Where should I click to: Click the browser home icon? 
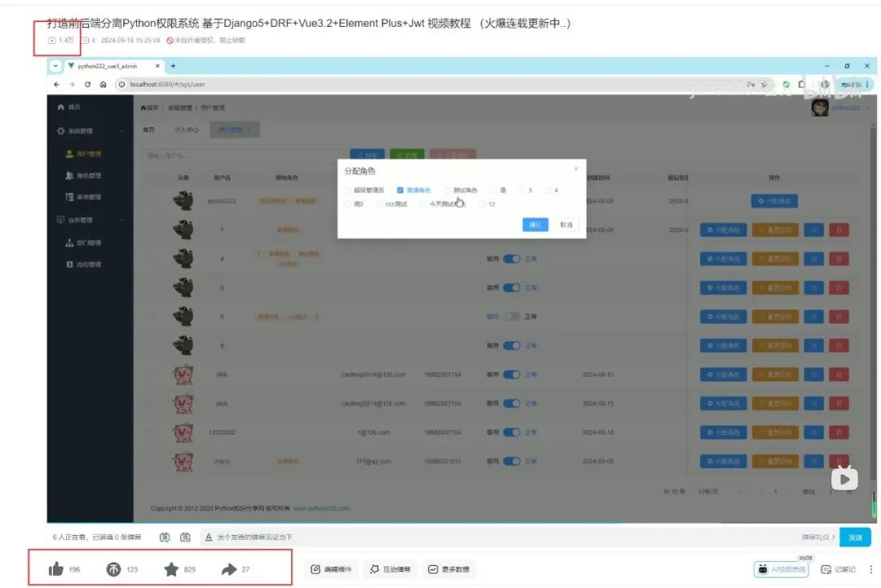point(103,84)
